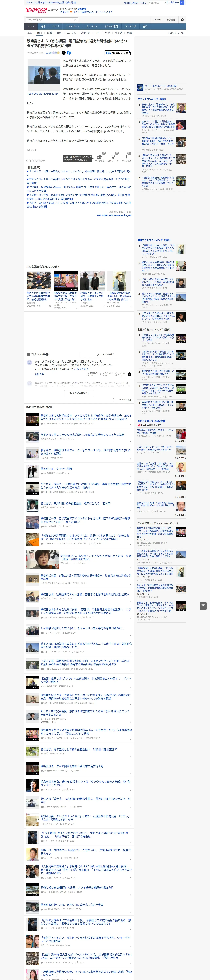The height and width of the screenshot is (980, 210).
Task: Open related link about コバエが料理に
Action: (x=79, y=173)
